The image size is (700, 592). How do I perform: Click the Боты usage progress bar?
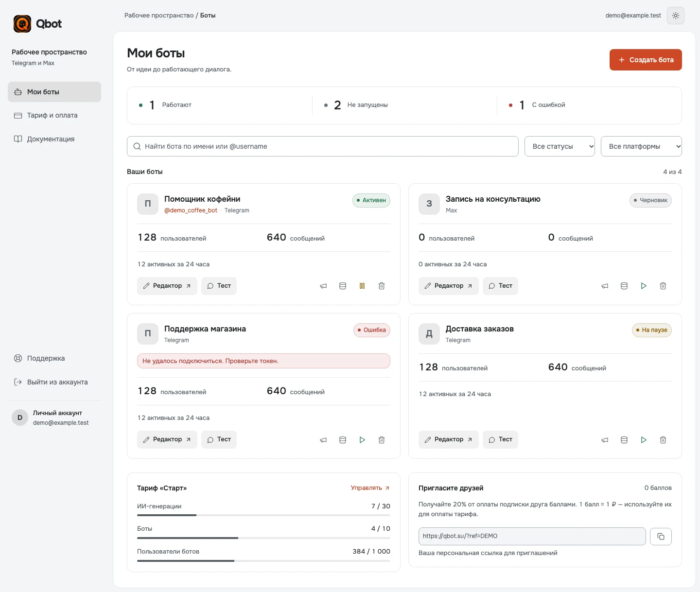point(263,538)
